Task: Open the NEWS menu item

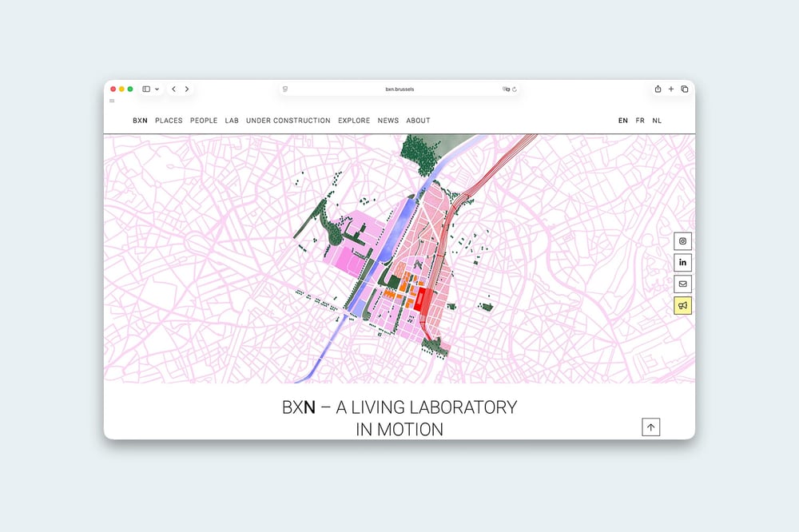Action: pos(388,121)
